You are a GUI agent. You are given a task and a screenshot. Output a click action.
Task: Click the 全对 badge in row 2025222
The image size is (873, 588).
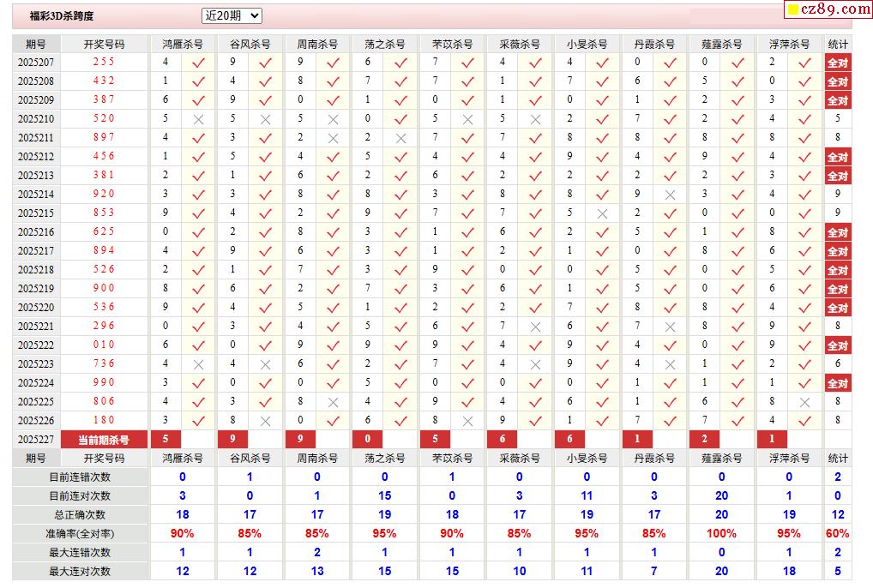[837, 346]
